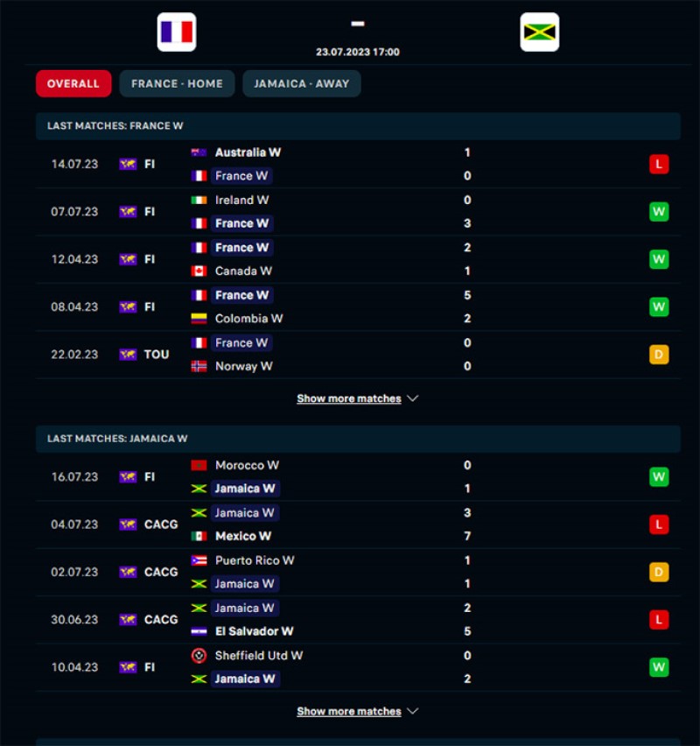Click the Canada flag icon

[x=199, y=271]
